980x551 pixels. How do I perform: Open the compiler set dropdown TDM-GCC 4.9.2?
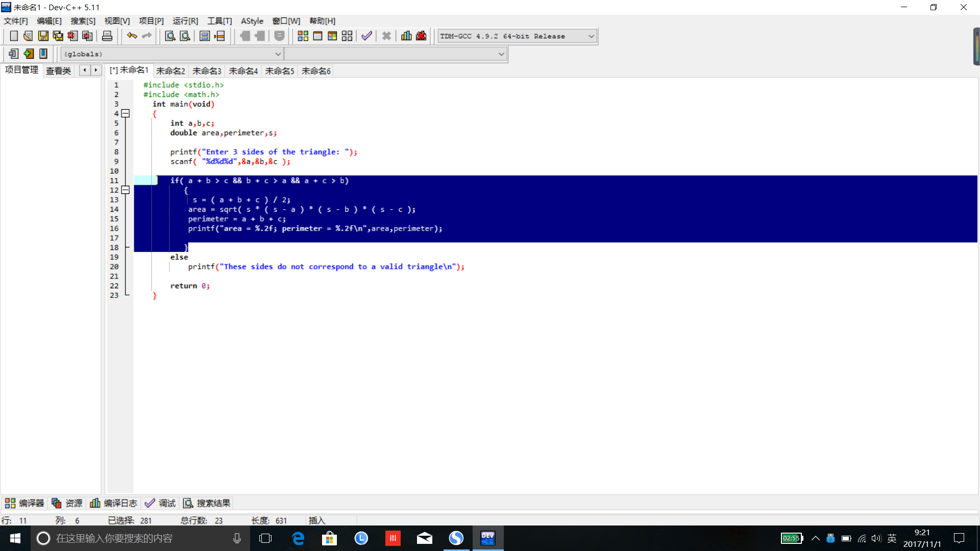(517, 36)
